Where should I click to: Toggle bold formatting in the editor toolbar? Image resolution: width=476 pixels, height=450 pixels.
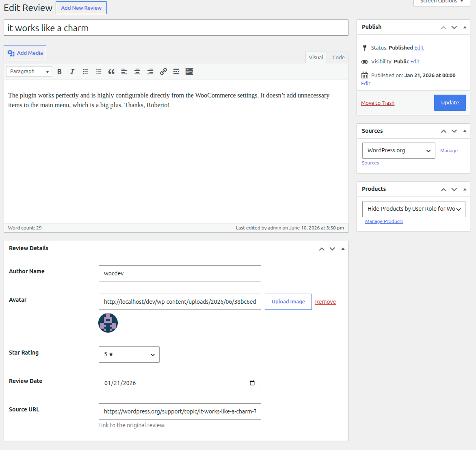59,71
